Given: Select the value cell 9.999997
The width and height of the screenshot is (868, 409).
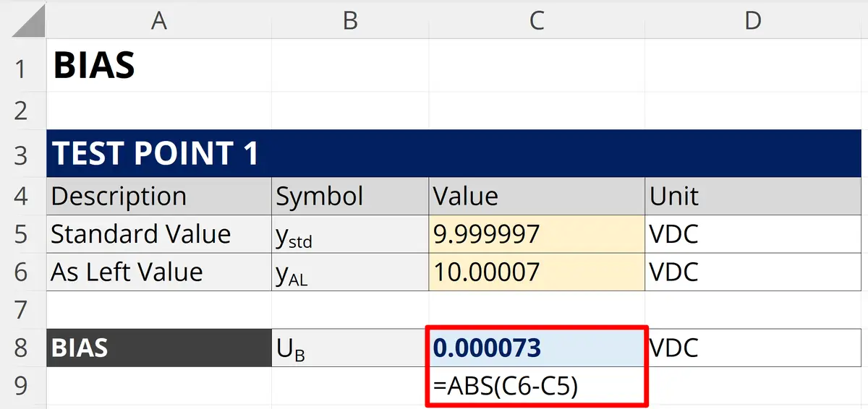Looking at the screenshot, I should (x=537, y=233).
